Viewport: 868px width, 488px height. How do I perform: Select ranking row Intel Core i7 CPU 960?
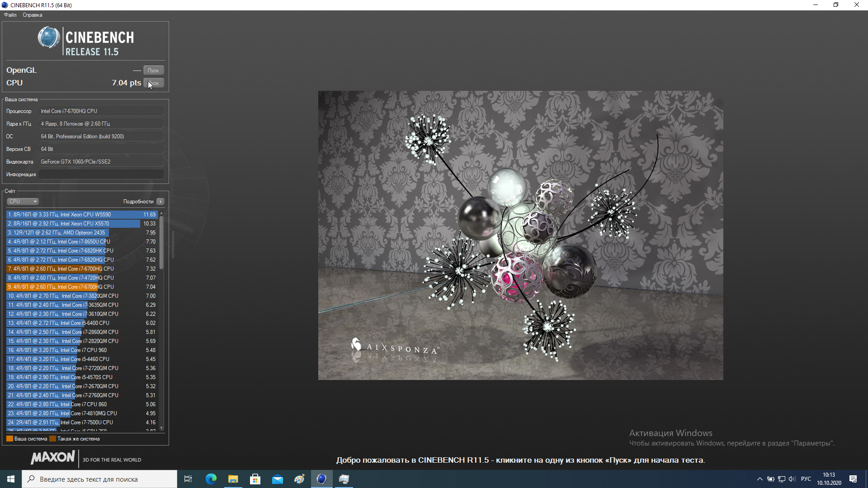point(82,350)
